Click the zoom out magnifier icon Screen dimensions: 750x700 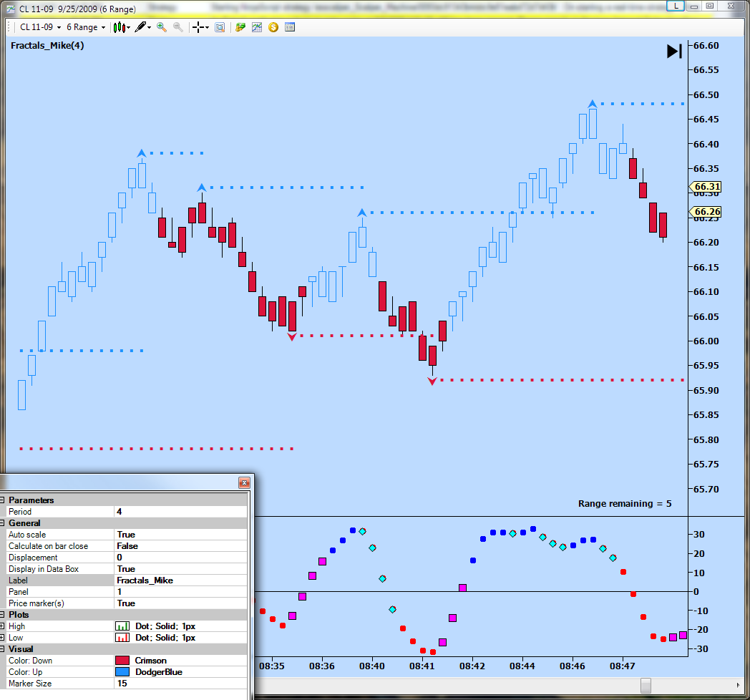pos(178,27)
